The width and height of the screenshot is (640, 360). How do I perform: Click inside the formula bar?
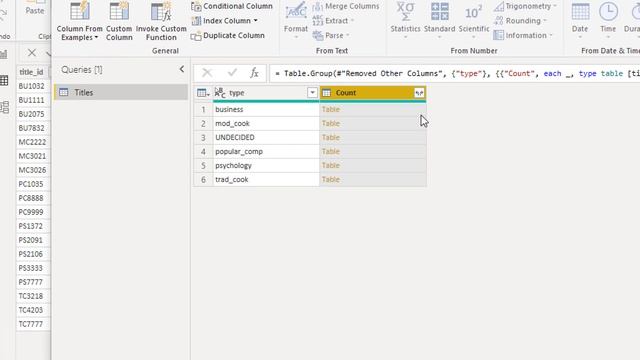click(x=454, y=73)
